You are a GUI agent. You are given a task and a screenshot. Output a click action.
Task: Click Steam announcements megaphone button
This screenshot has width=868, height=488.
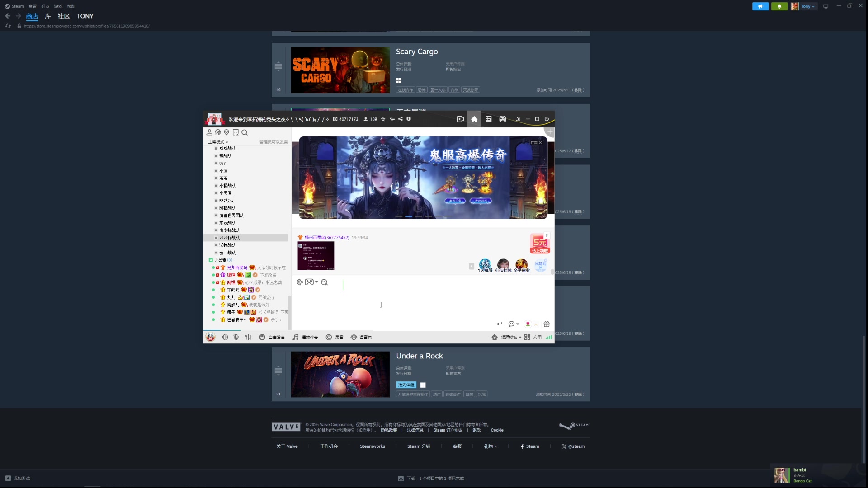coord(760,6)
